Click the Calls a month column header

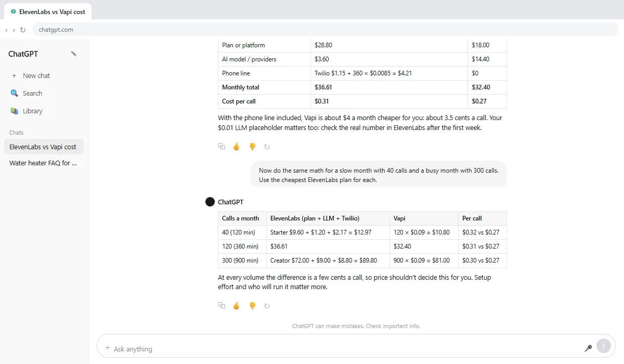[x=242, y=218]
